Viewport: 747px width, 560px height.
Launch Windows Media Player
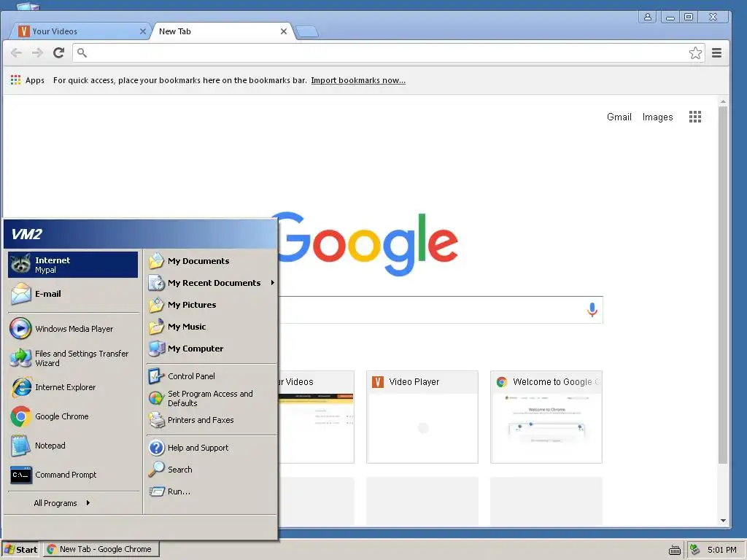click(x=73, y=329)
